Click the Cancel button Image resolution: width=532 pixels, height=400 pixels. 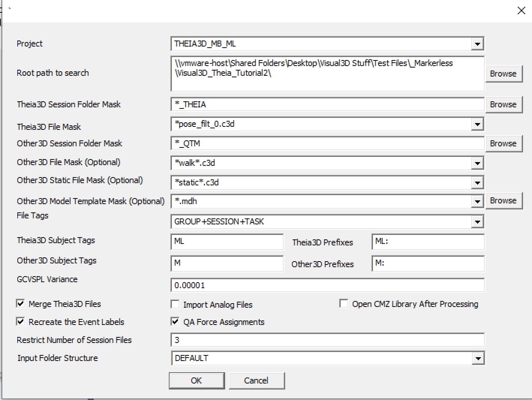(x=256, y=380)
